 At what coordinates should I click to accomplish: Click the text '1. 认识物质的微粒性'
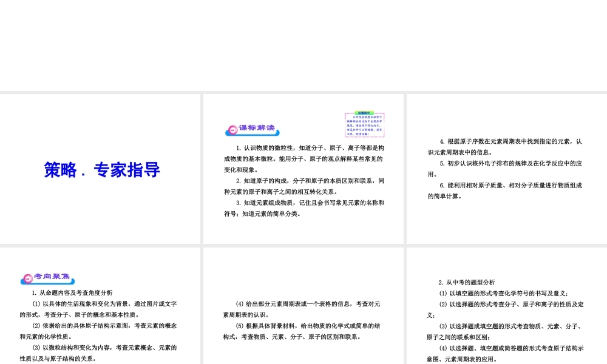pos(265,148)
